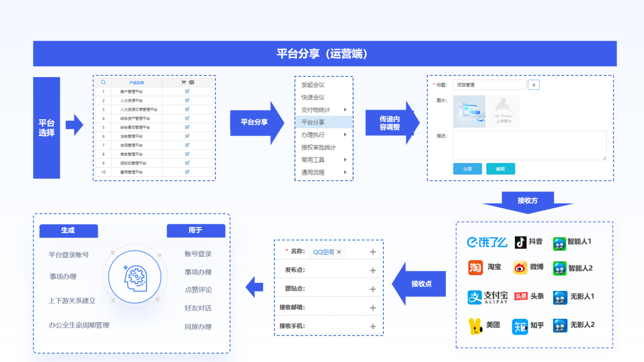Select the 抖音 (TikTok) icon
Viewport: 644px width, 362px height.
pos(520,242)
